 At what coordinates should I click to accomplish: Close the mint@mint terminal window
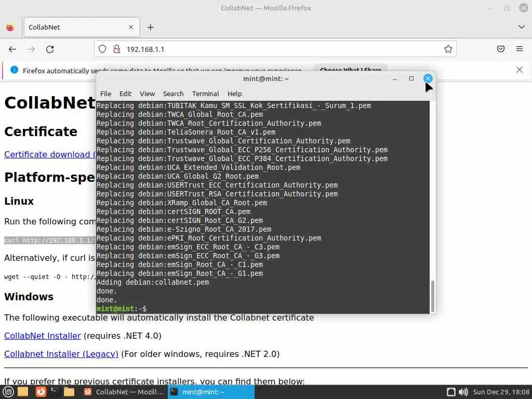428,79
